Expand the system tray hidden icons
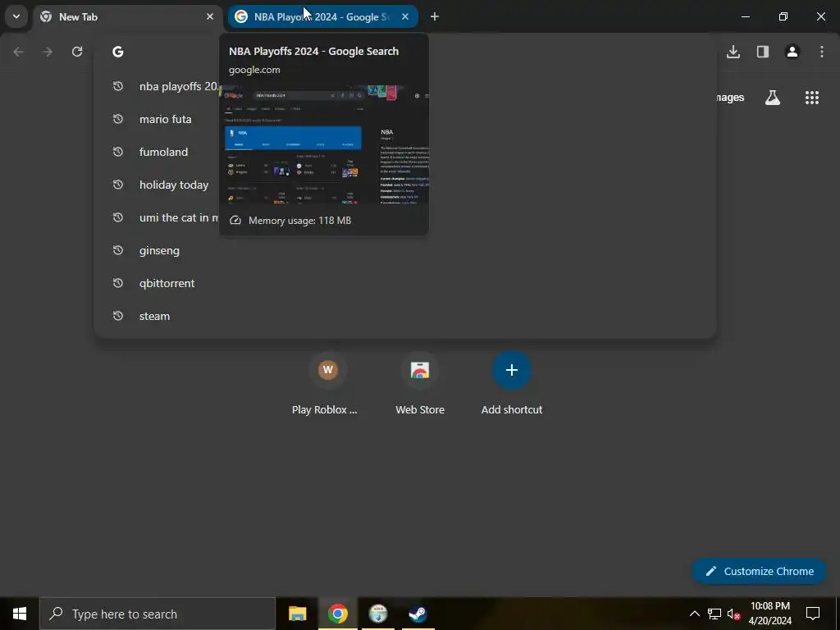 point(694,614)
